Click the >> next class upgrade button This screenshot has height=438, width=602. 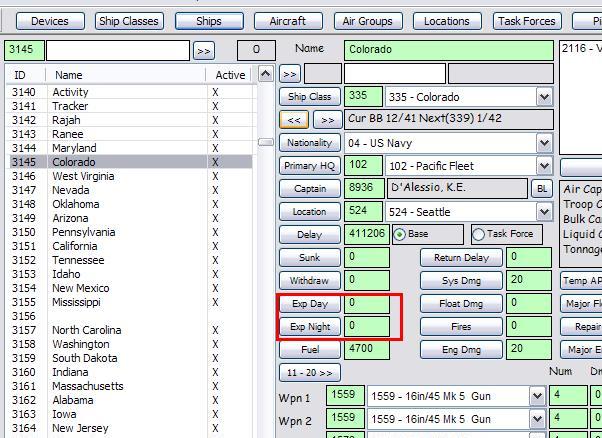point(327,120)
